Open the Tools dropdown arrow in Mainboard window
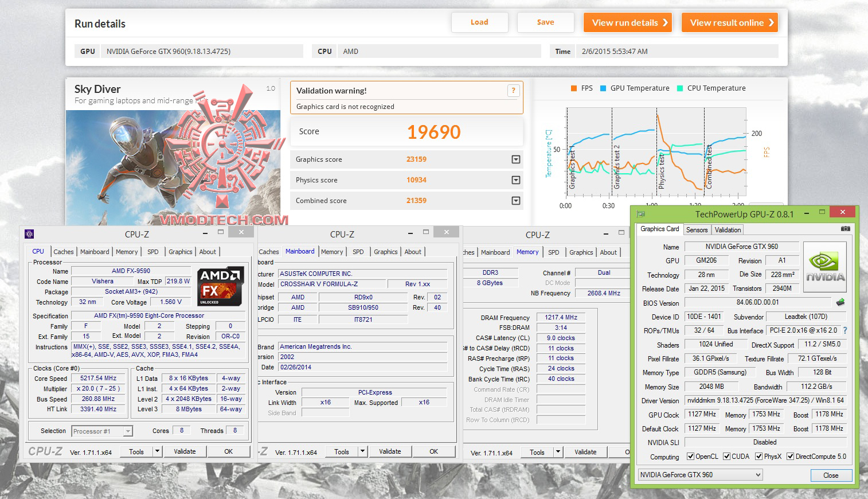Screen dimensions: 868x499 tap(362, 451)
